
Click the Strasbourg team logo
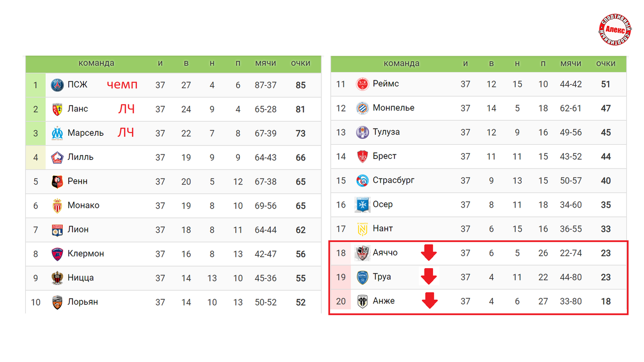[x=362, y=180]
